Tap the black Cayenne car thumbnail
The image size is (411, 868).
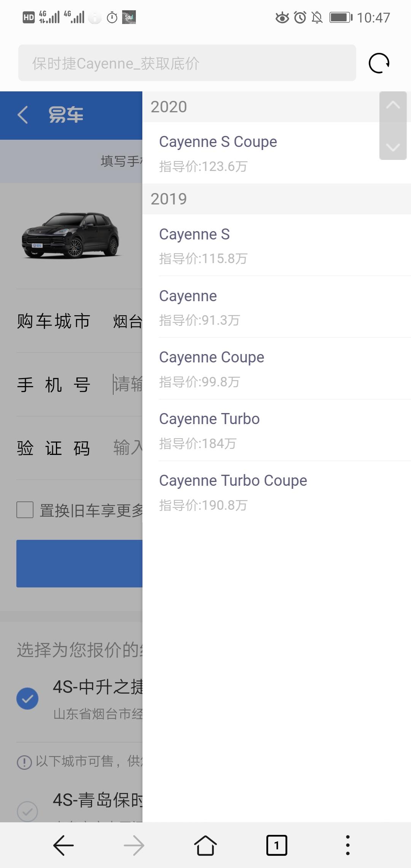[71, 236]
